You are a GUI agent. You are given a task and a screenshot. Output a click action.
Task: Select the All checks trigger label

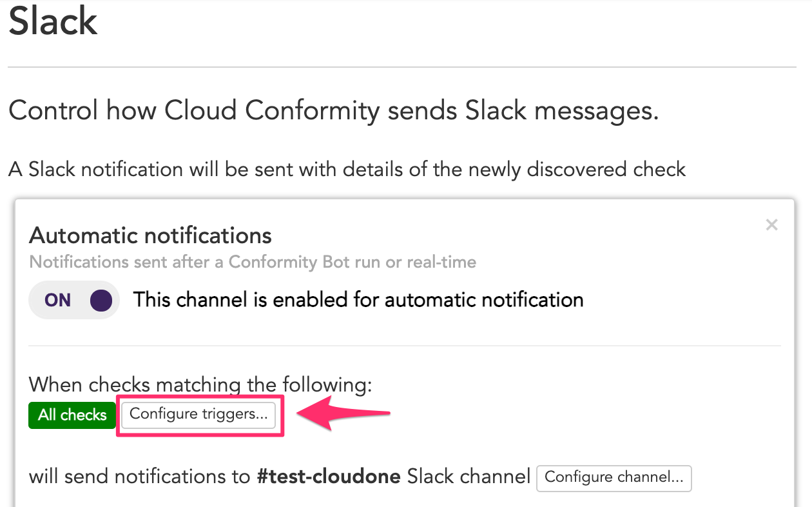coord(72,415)
